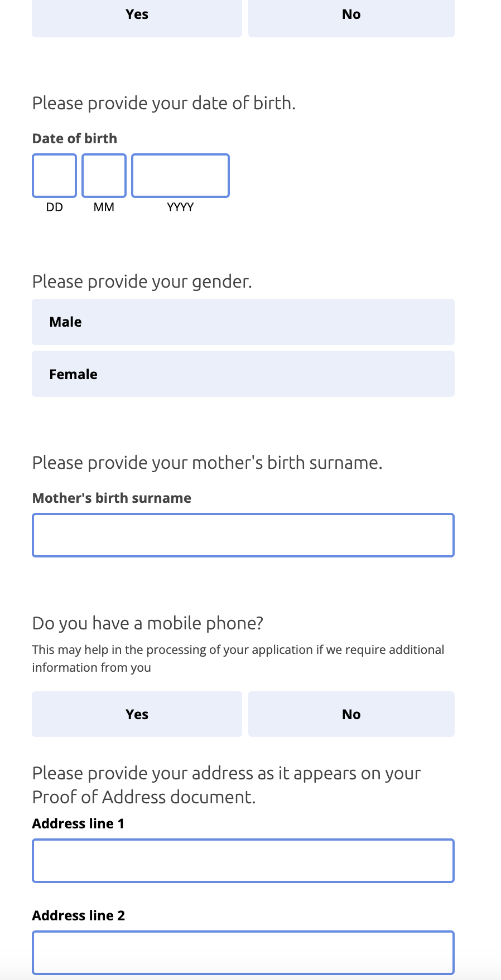
Task: Choose No for having a mobile phone
Action: tap(351, 714)
